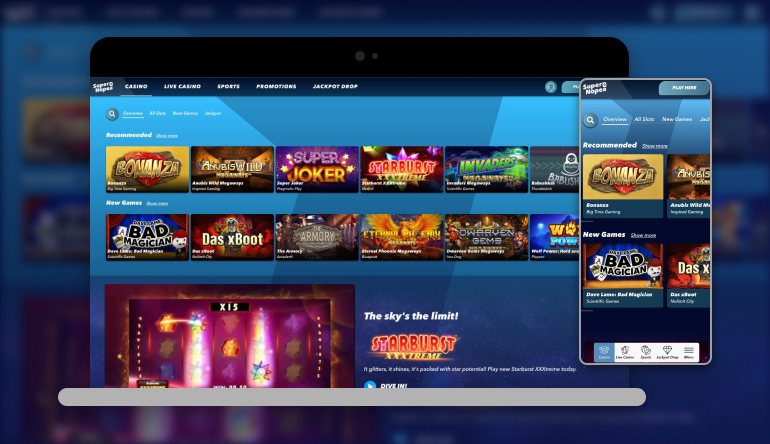770x444 pixels.
Task: Tap Show more beside New Games on phone
Action: pyautogui.click(x=643, y=235)
